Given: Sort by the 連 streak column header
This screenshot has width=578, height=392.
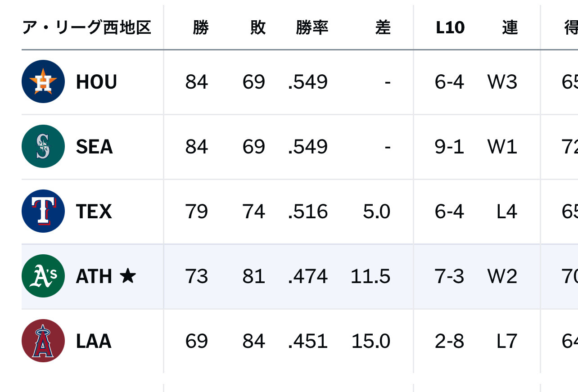Looking at the screenshot, I should click(x=510, y=28).
